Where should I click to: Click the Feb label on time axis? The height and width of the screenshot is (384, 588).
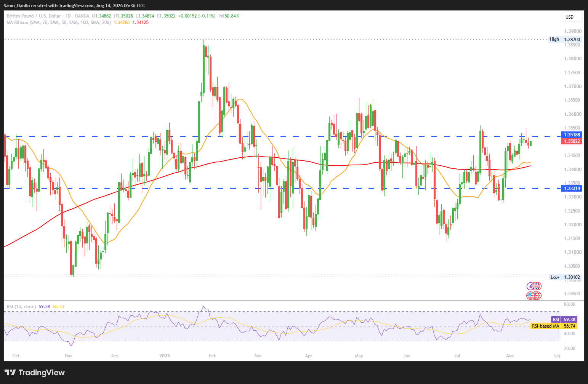(x=213, y=356)
